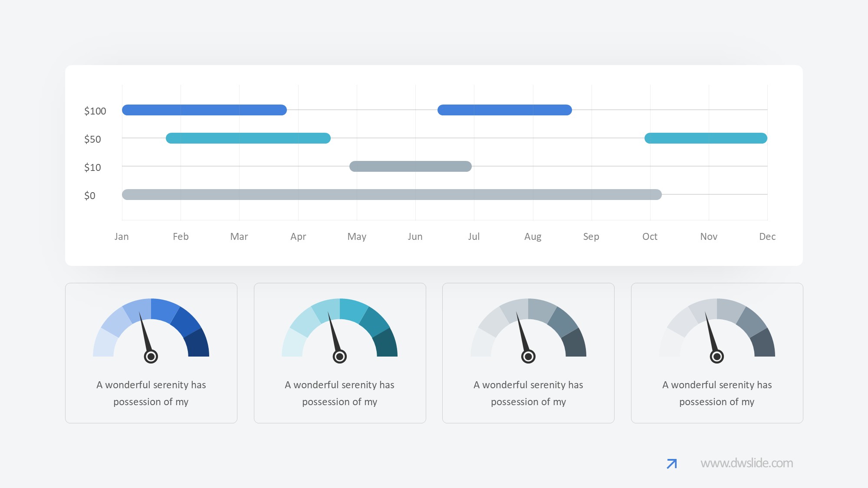Select the caption text under the blue gauge

[x=151, y=393]
